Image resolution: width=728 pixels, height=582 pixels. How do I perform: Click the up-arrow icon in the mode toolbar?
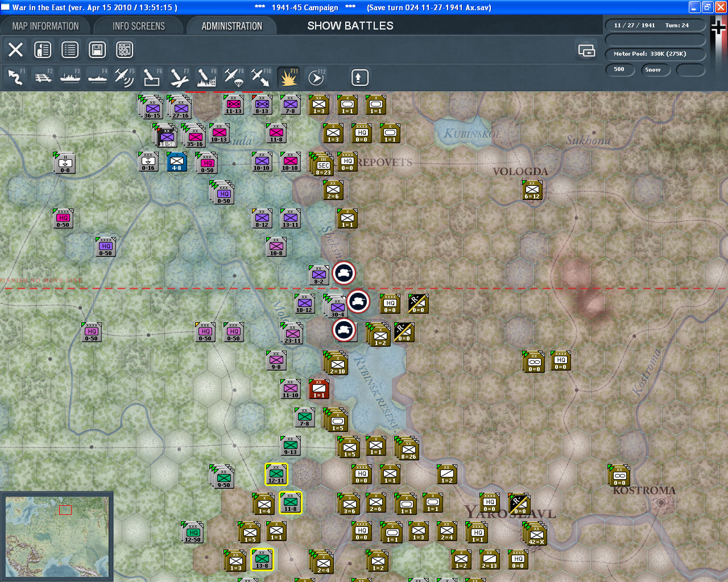click(359, 77)
